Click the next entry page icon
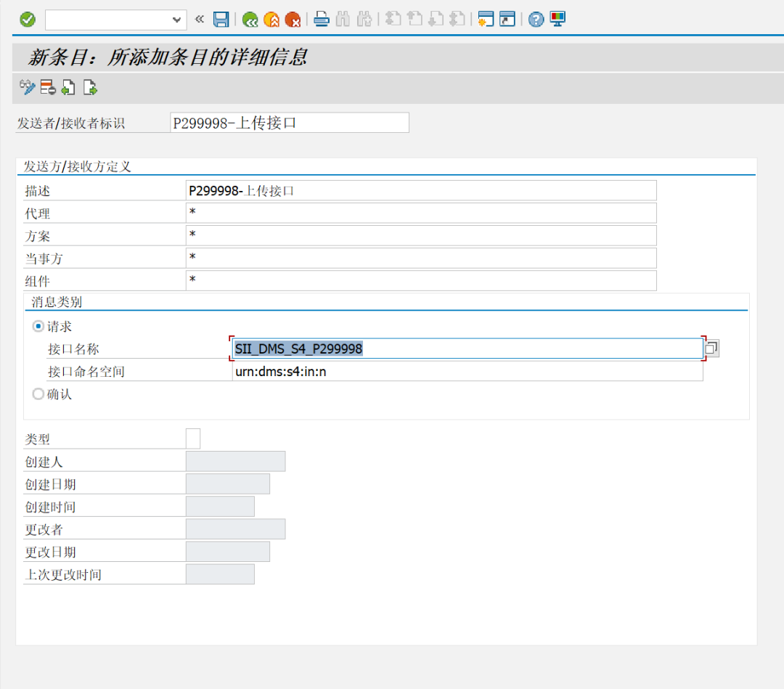This screenshot has width=784, height=689. (90, 88)
